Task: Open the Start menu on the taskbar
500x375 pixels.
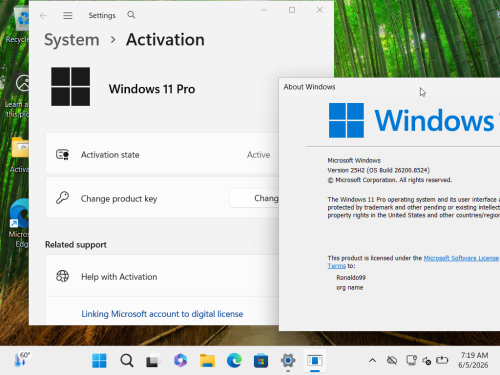Action: (99, 360)
